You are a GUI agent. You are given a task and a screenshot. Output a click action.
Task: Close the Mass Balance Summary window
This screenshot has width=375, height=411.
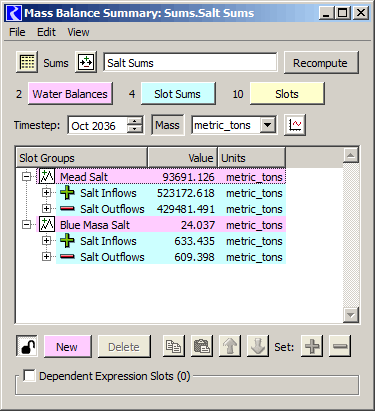(x=361, y=13)
